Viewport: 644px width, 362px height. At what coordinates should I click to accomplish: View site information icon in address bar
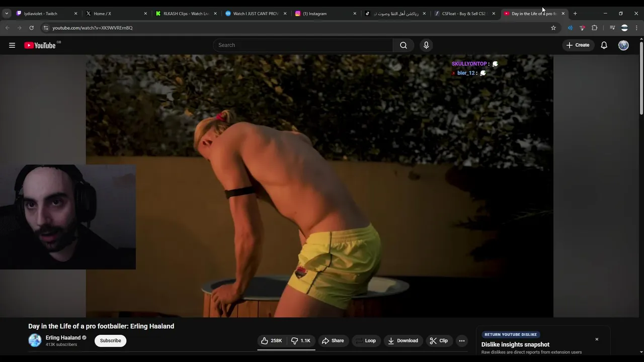tap(46, 28)
